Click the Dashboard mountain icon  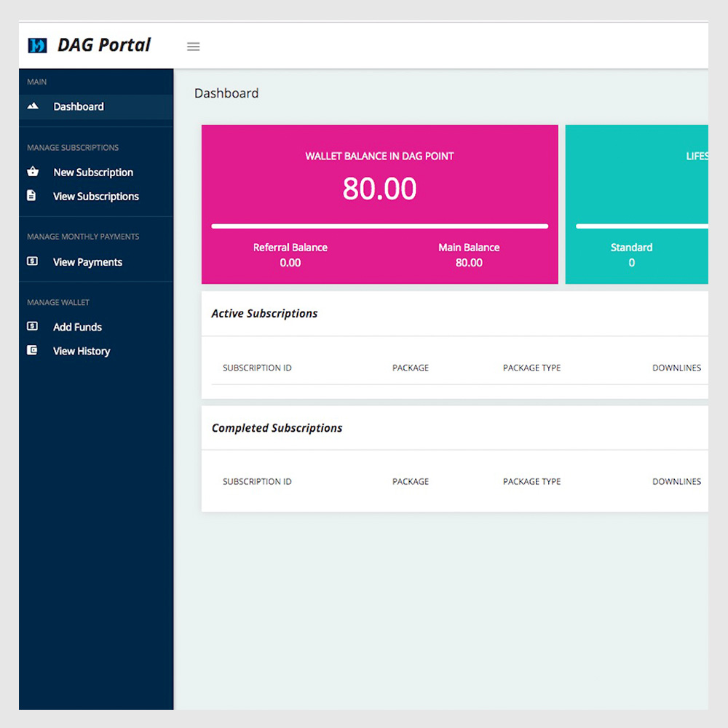coord(33,106)
